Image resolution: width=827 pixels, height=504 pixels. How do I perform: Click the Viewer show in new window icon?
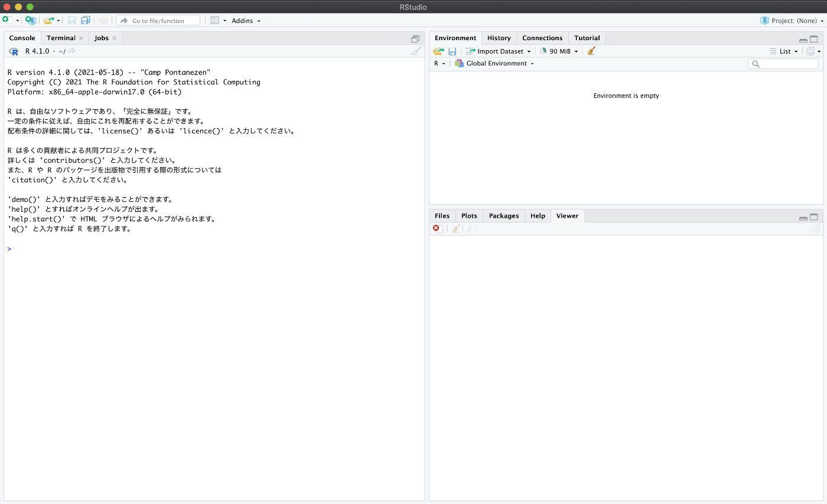[x=471, y=228]
